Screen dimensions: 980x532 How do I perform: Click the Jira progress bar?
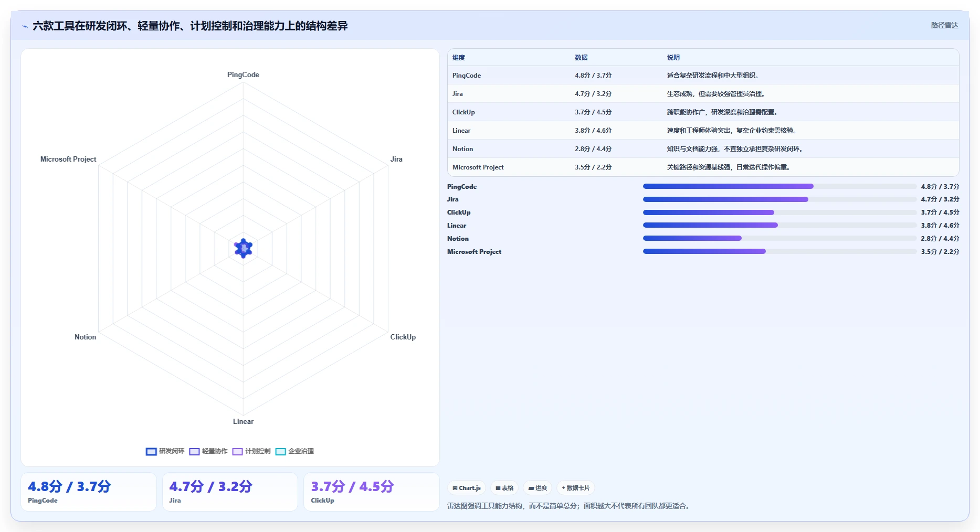tap(779, 199)
